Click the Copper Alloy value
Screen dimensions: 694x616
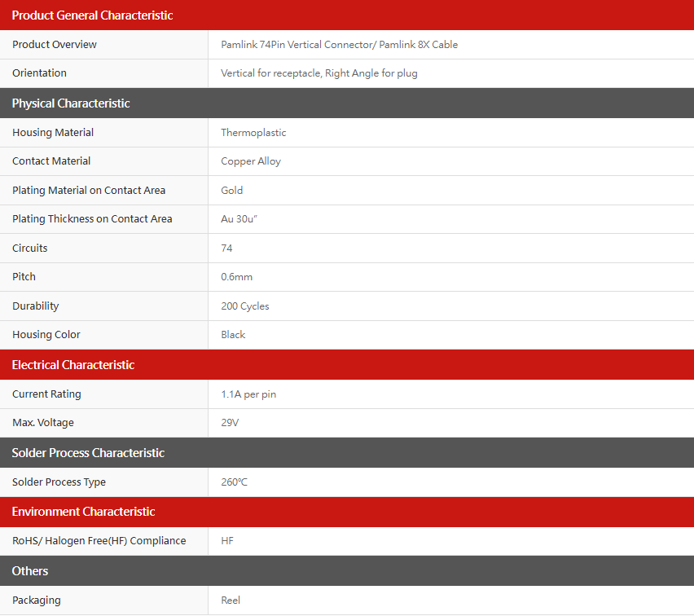pyautogui.click(x=251, y=161)
